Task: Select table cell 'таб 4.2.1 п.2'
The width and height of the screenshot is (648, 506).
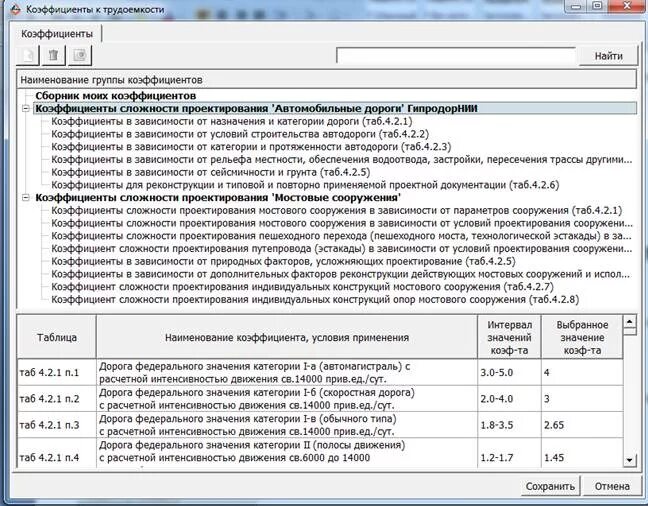Action: (x=57, y=399)
